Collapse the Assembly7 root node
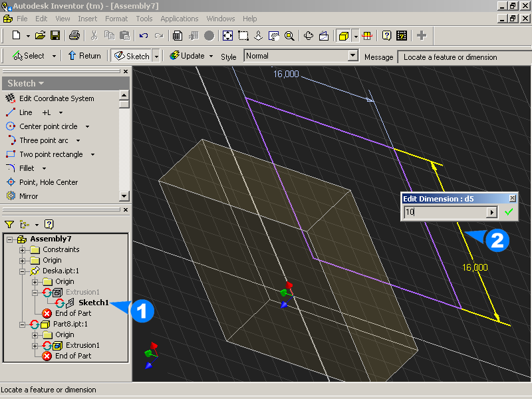 coord(9,239)
